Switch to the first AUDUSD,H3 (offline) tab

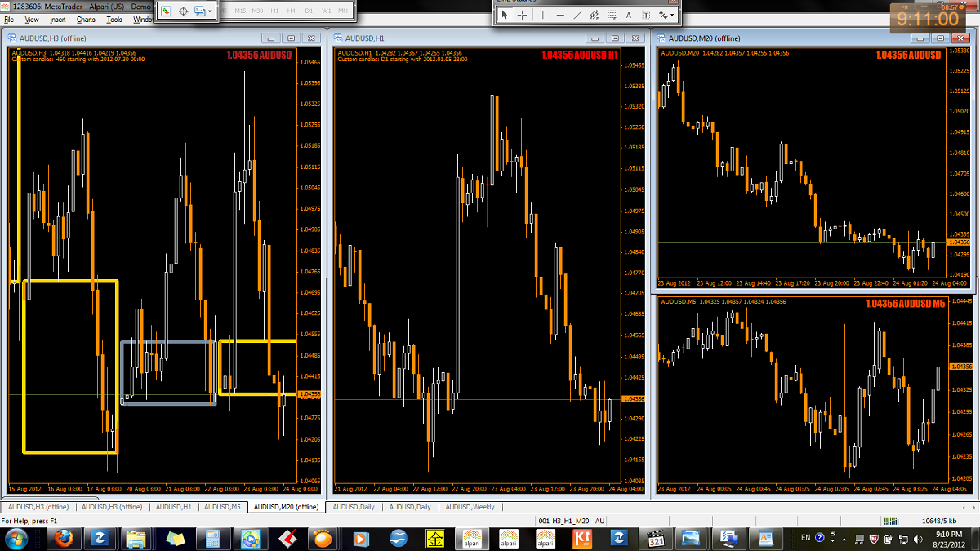coord(38,507)
